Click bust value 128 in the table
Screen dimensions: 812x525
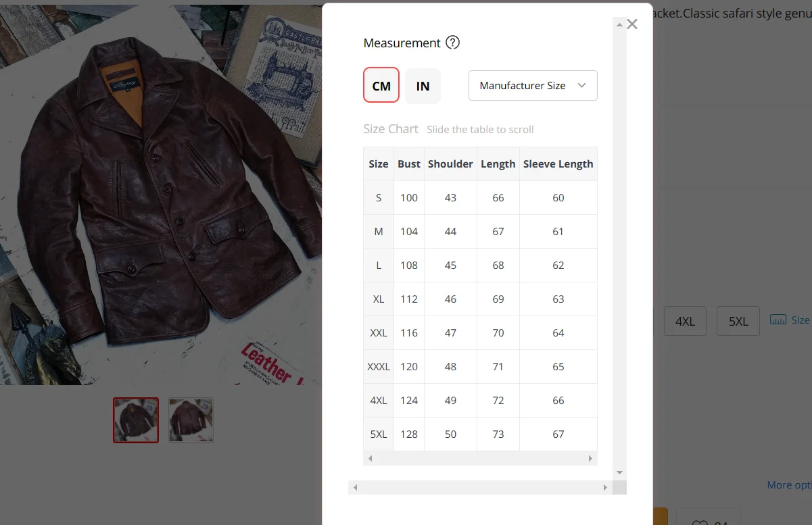point(409,434)
